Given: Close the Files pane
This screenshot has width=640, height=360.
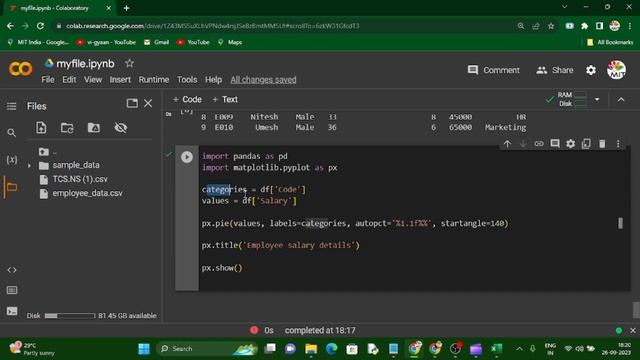Looking at the screenshot, I should click(148, 103).
